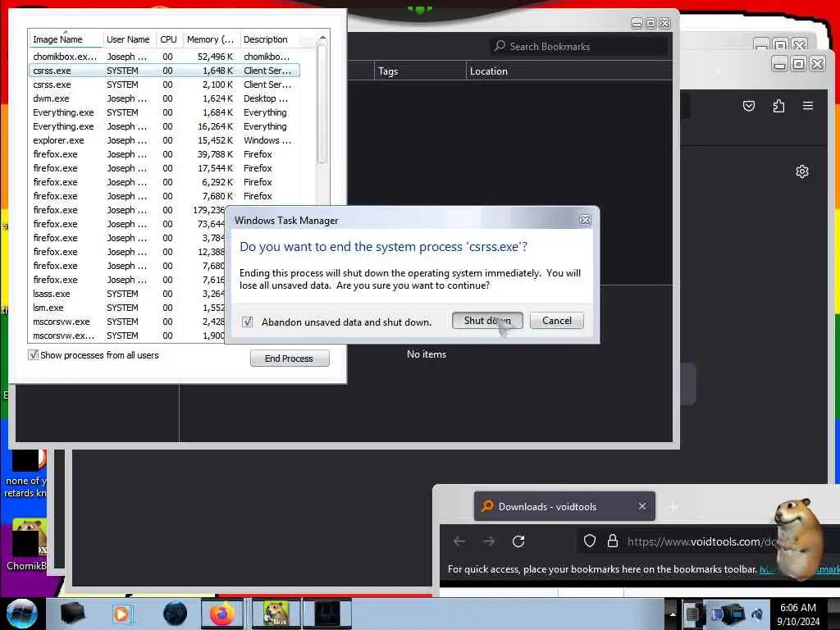Show hidden system tray icons arrow
840x630 pixels.
tap(673, 614)
